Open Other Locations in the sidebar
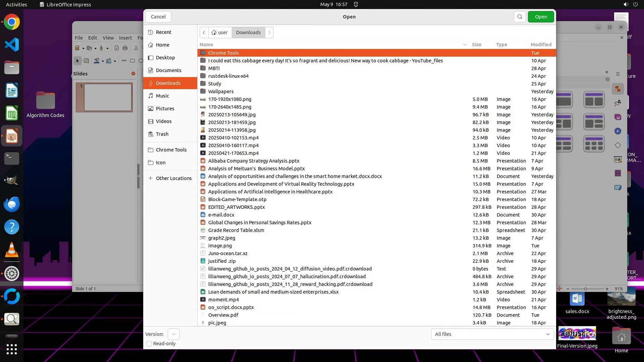 (x=173, y=178)
